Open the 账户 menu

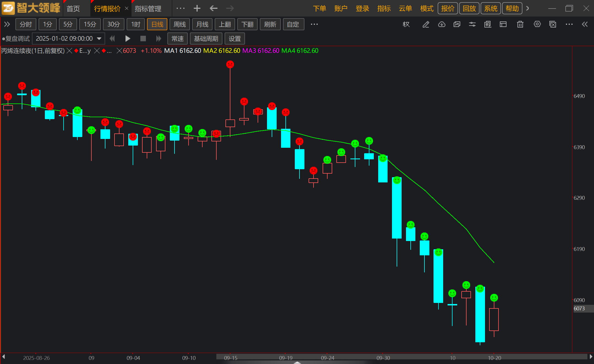[341, 9]
